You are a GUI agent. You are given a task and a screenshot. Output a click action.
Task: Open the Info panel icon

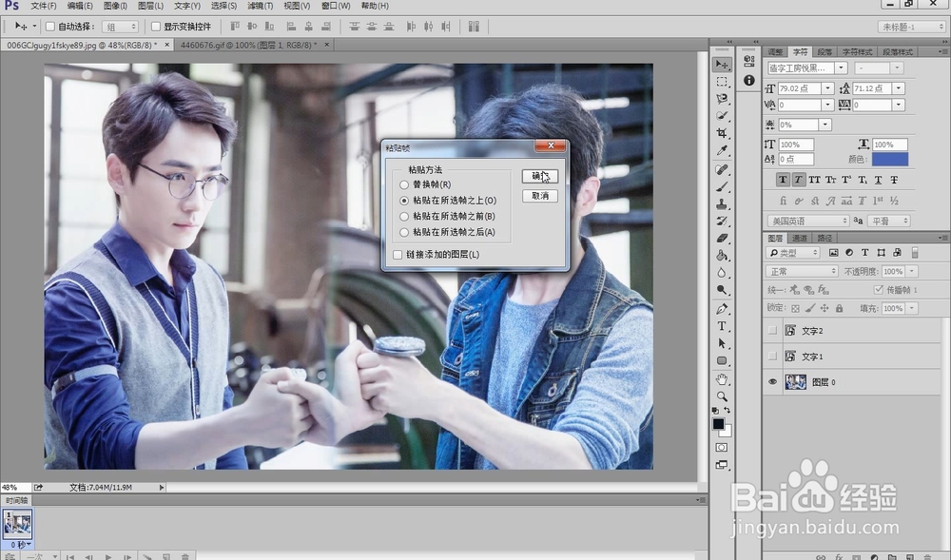click(749, 80)
